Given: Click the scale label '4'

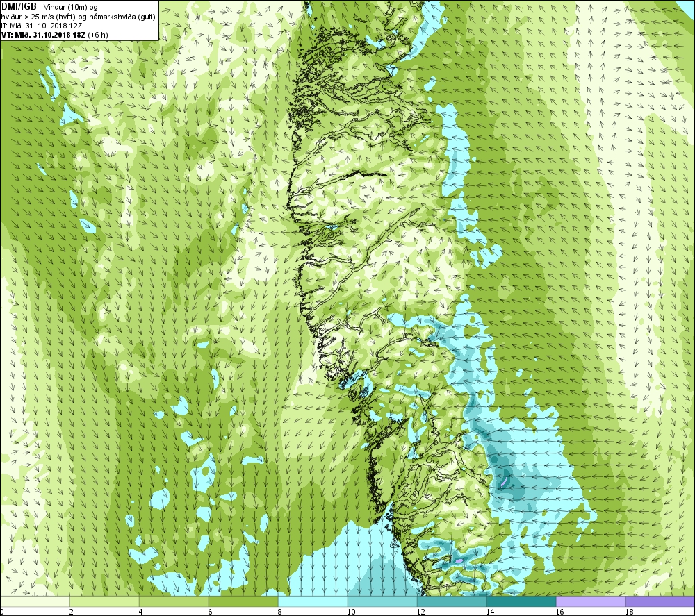Looking at the screenshot, I should tap(140, 612).
